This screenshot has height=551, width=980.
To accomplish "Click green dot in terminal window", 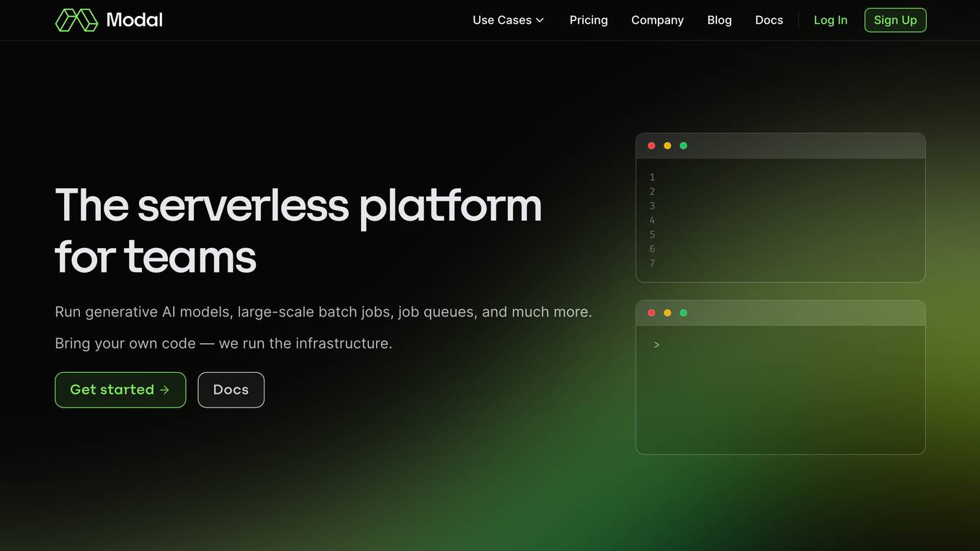I will (x=683, y=313).
